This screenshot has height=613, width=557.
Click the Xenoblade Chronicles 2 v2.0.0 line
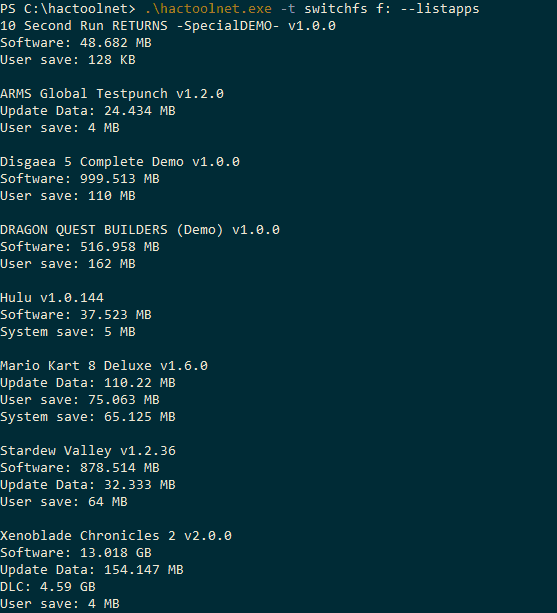[x=116, y=536]
